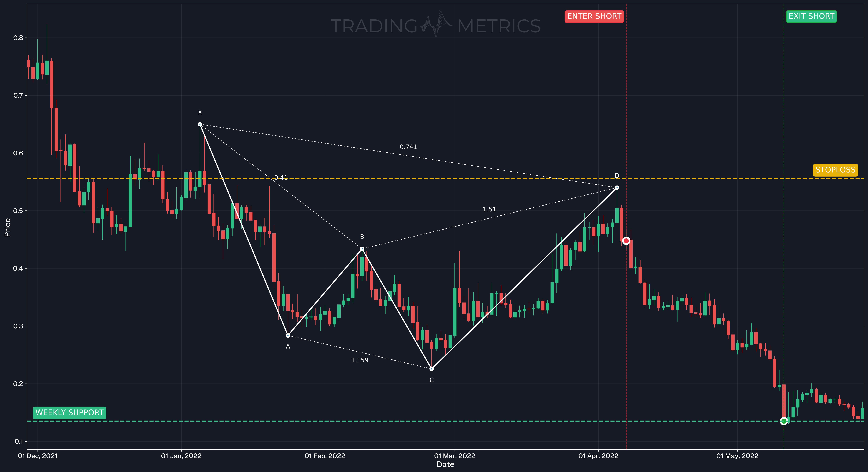The height and width of the screenshot is (472, 868).
Task: Click the Date axis title
Action: pos(445,465)
